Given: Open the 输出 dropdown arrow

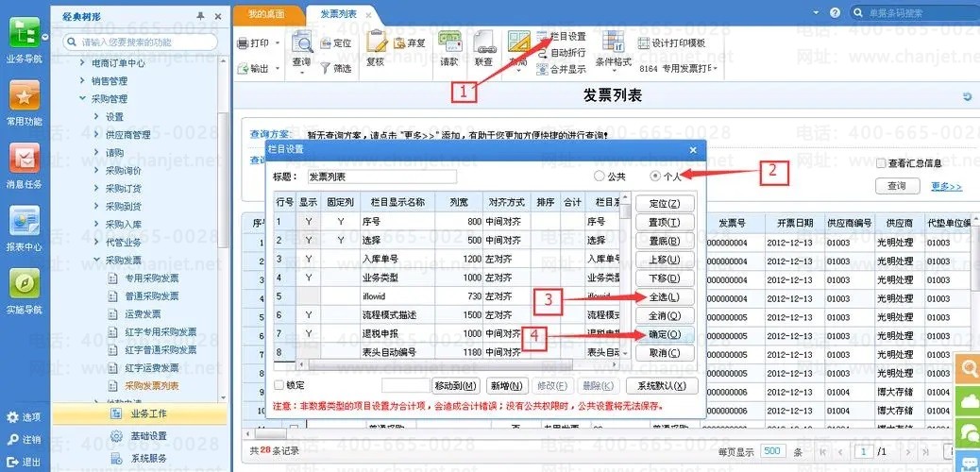Looking at the screenshot, I should [x=277, y=69].
